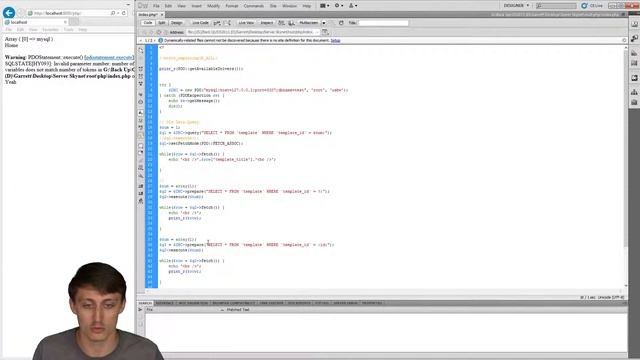Viewport: 640px width, 360px height.
Task: Go back in the browser window
Action: point(9,13)
